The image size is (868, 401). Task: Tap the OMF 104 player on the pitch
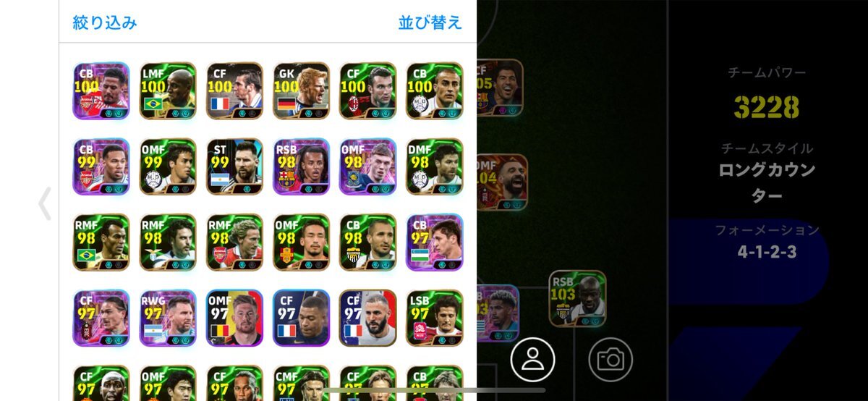click(x=501, y=183)
